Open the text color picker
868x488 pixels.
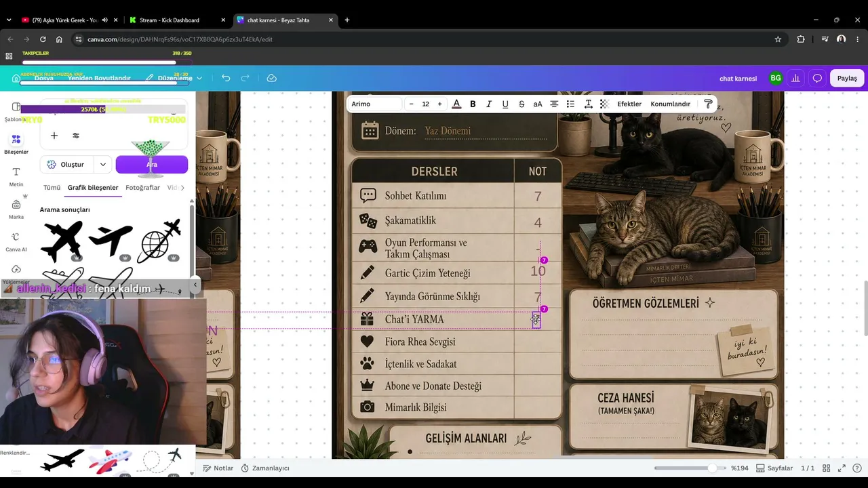(456, 104)
